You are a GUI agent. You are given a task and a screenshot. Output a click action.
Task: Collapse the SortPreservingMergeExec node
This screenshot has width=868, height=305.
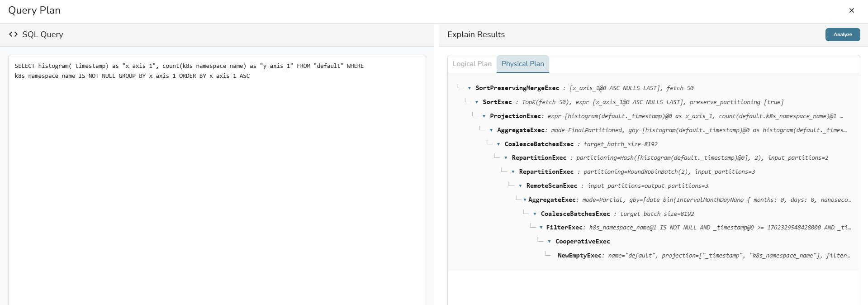click(470, 88)
